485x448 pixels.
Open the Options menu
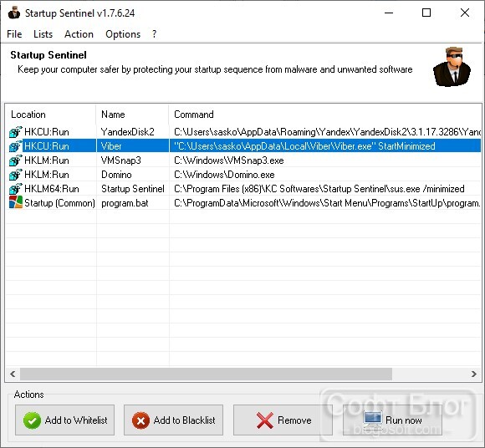click(x=123, y=34)
